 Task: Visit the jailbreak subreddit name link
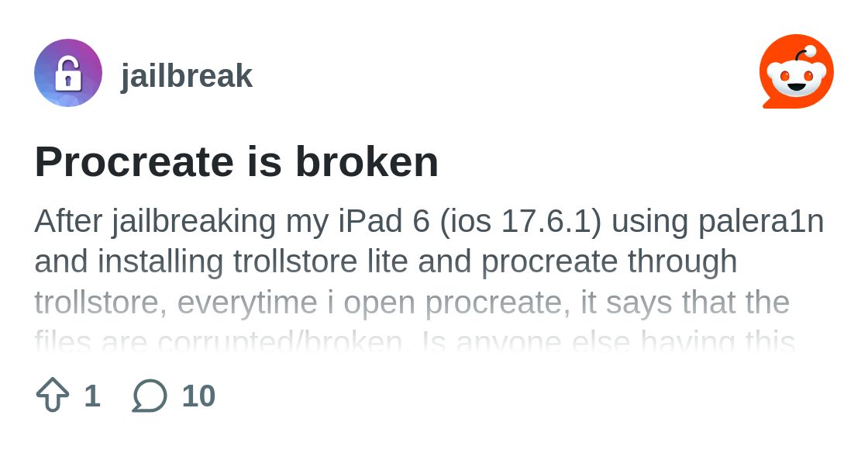point(187,76)
